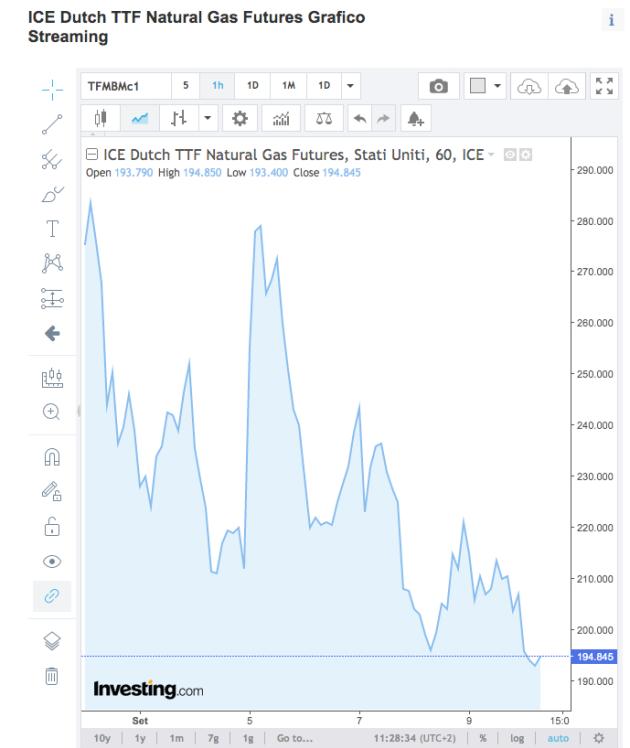Viewport: 630px width, 748px height.
Task: Toggle the auto scale option
Action: click(557, 738)
